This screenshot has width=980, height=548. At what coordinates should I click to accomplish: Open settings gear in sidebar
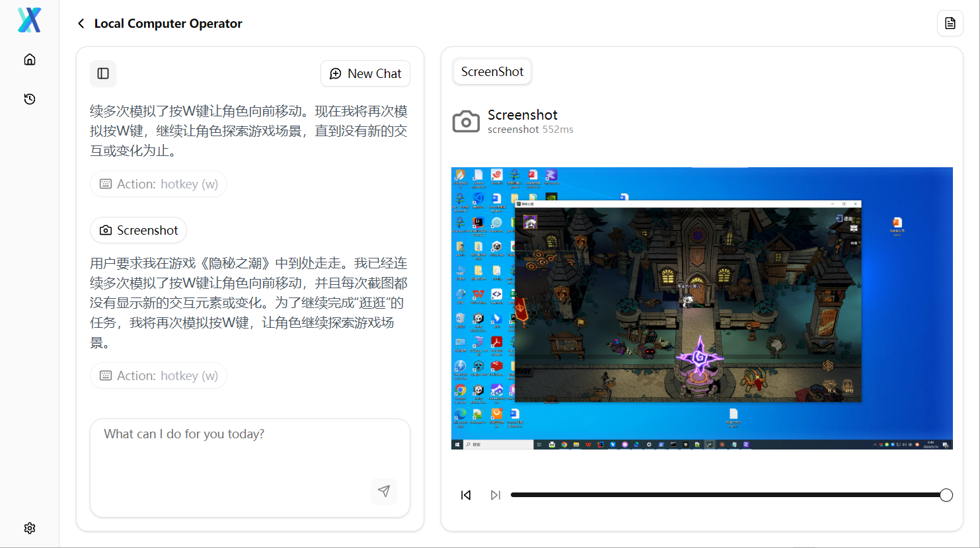[30, 528]
